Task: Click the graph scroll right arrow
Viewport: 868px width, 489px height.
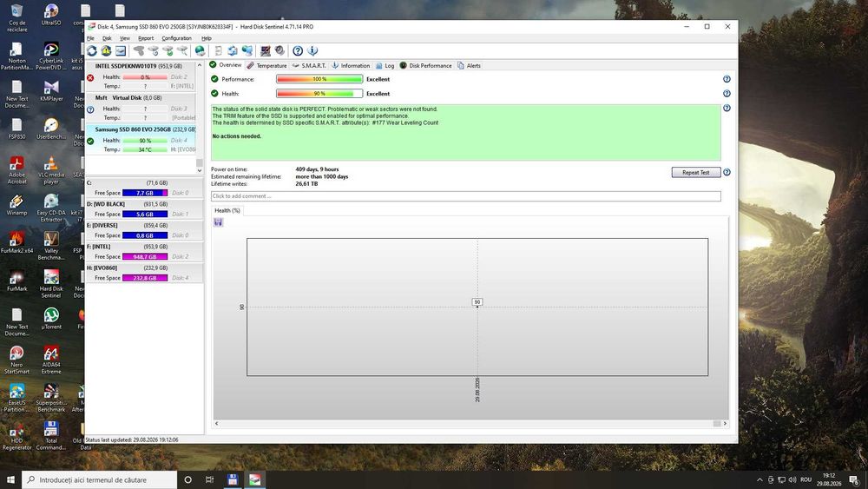Action: click(725, 424)
